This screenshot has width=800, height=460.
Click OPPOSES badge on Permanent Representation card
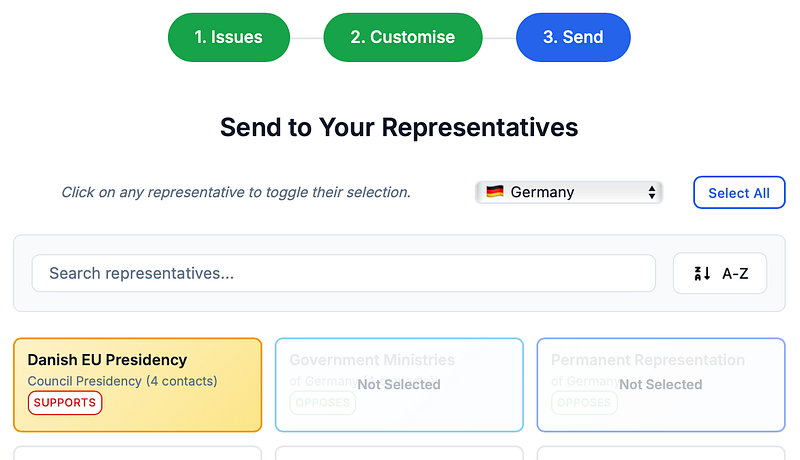584,403
